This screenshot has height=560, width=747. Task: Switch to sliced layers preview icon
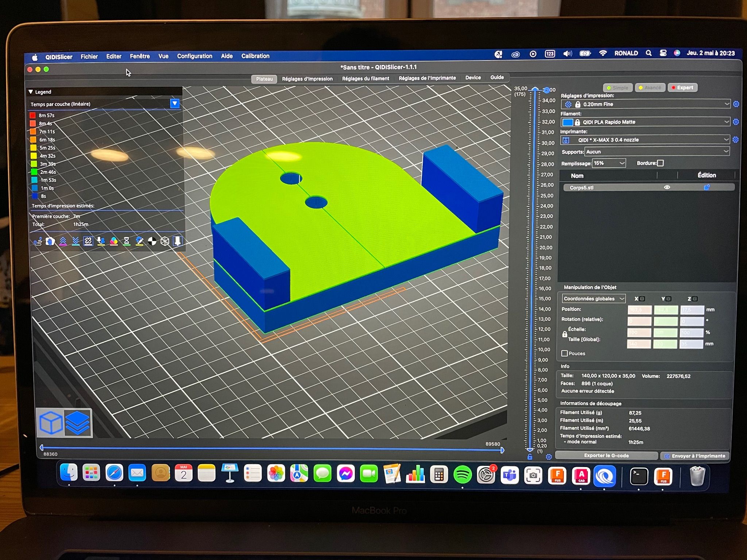[78, 423]
